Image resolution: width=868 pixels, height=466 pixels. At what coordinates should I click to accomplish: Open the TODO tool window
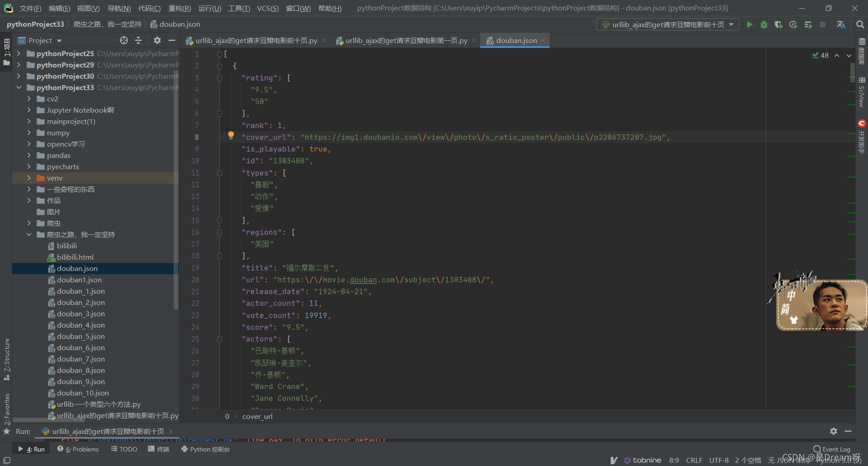click(x=124, y=449)
